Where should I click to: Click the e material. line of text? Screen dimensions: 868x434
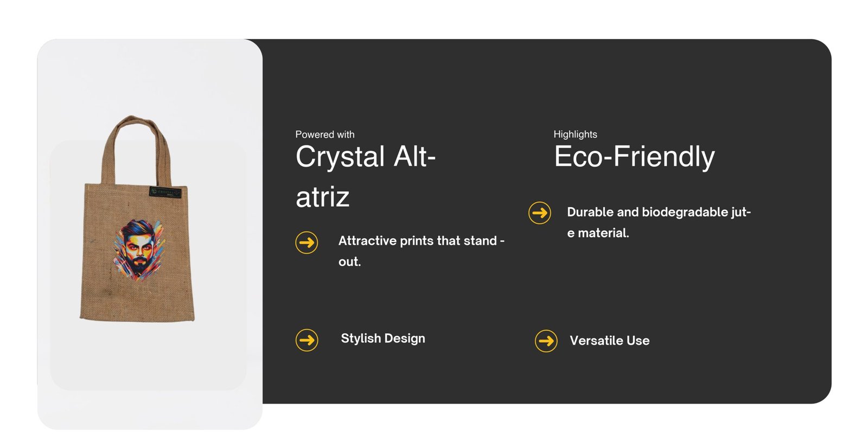pyautogui.click(x=598, y=233)
